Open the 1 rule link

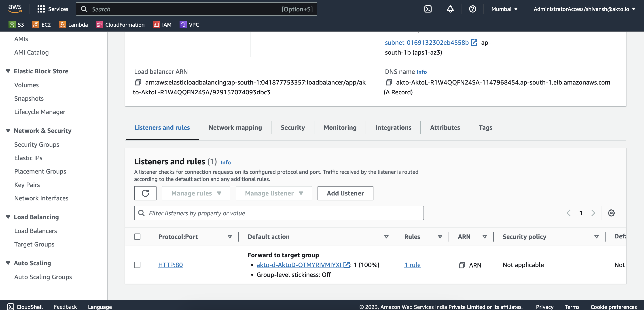coord(412,265)
